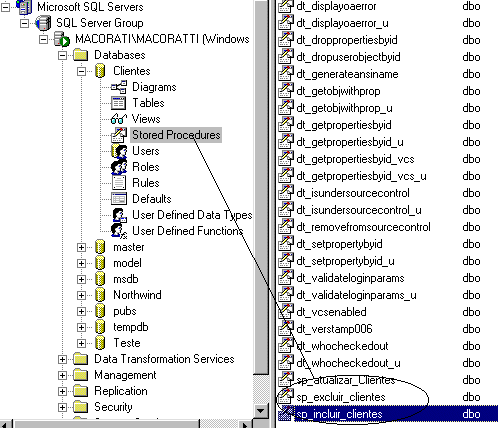
Task: Select the sp_incluir_clientes procedure row
Action: (387, 414)
